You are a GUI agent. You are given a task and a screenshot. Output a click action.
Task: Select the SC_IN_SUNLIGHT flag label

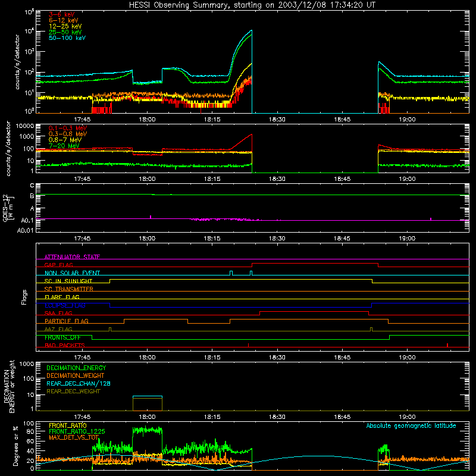click(x=68, y=281)
